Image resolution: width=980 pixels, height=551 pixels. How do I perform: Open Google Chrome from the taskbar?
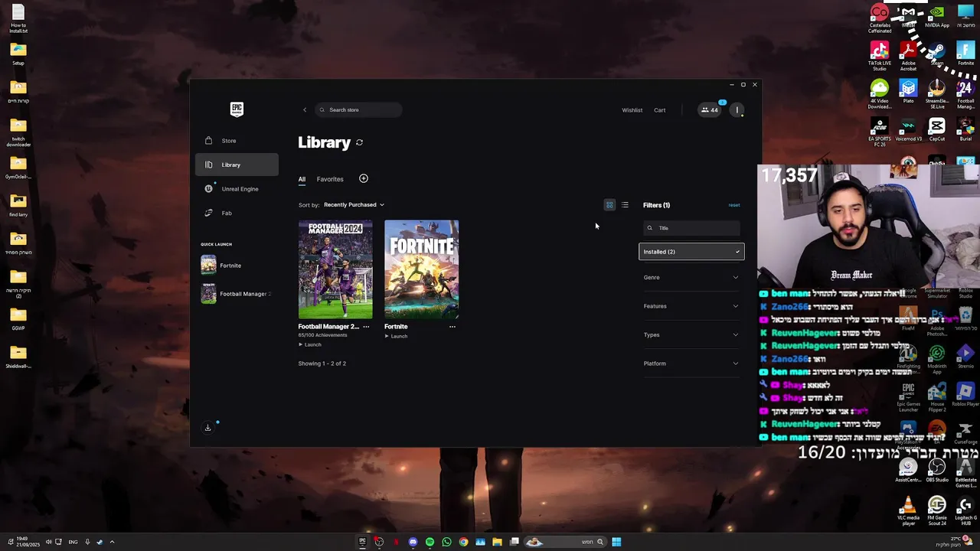pyautogui.click(x=463, y=542)
